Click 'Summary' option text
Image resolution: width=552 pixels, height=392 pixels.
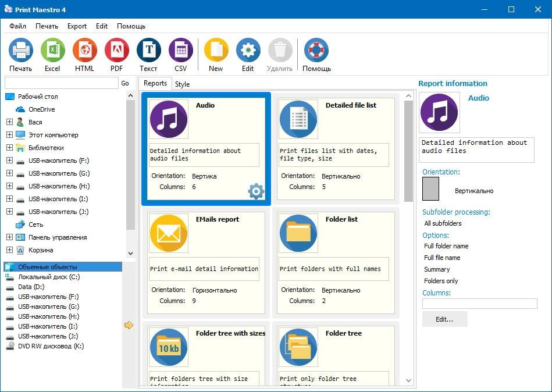(436, 269)
